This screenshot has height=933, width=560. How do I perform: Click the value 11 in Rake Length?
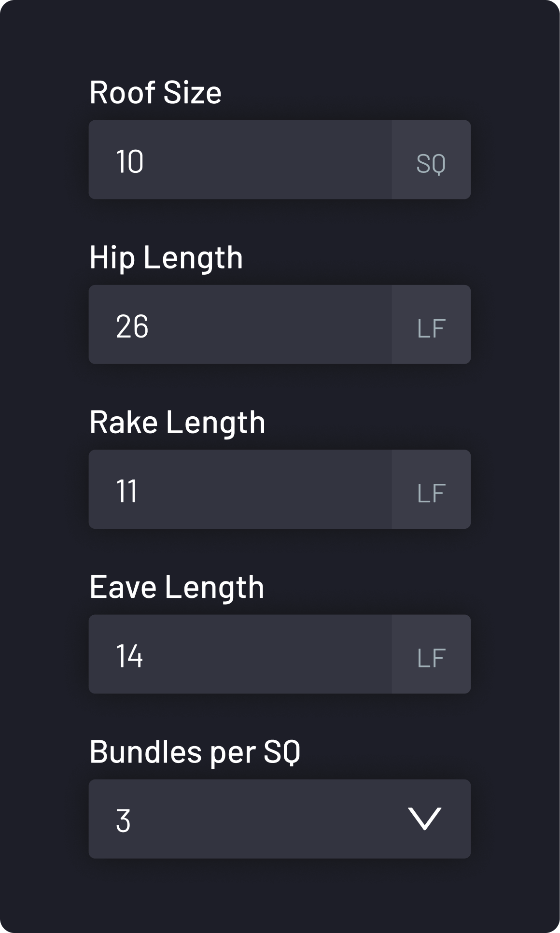(127, 491)
